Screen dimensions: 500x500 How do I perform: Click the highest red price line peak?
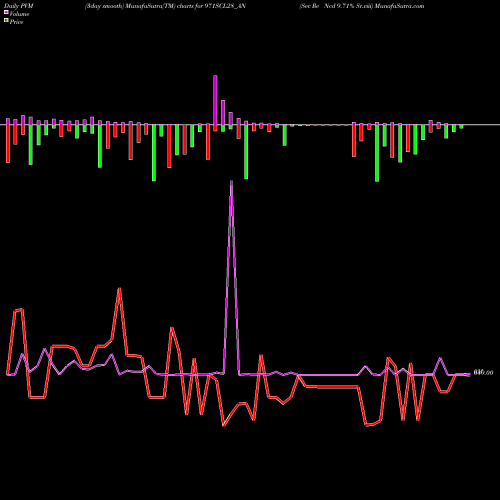pos(119,289)
